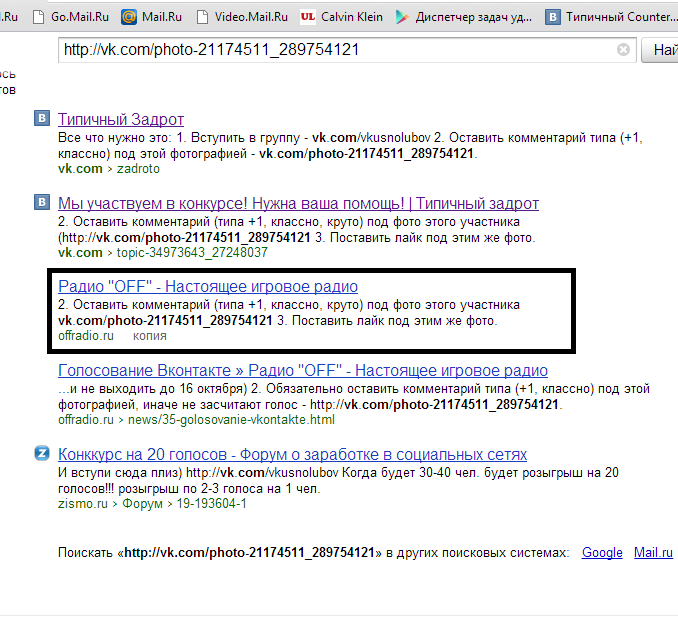This screenshot has width=678, height=620.
Task: Click offradio.ru URL next to копия link
Action: click(86, 336)
